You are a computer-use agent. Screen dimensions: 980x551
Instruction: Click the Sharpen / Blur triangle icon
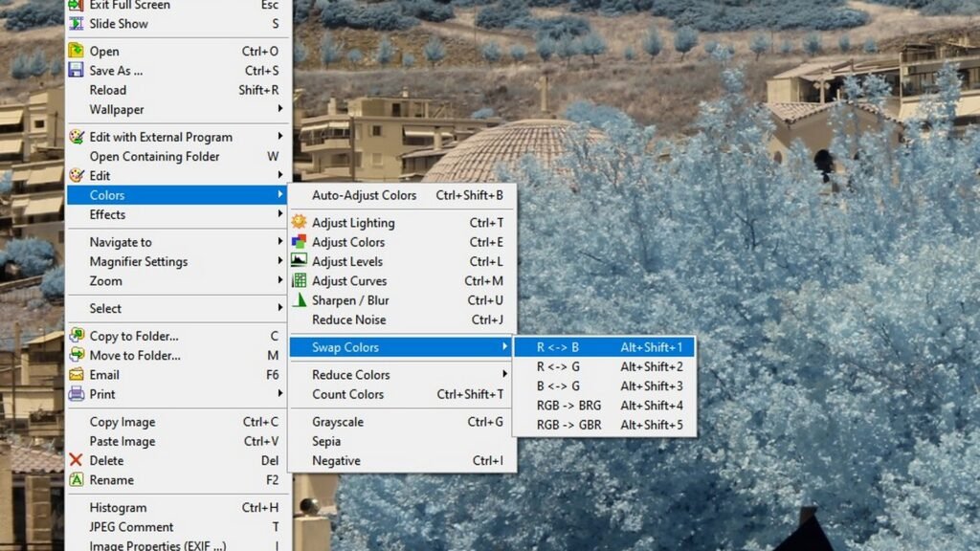pyautogui.click(x=299, y=299)
